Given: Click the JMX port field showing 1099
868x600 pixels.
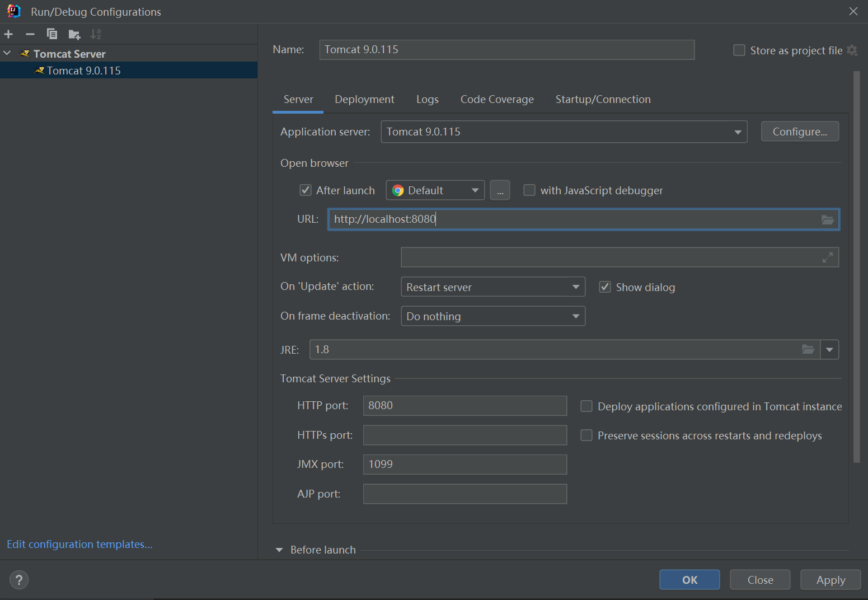Looking at the screenshot, I should click(x=465, y=465).
